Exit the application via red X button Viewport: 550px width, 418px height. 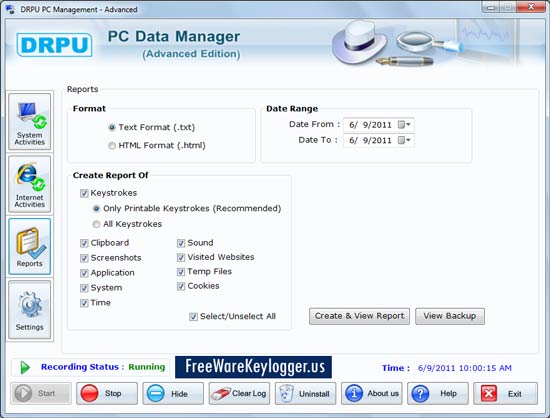tap(505, 393)
